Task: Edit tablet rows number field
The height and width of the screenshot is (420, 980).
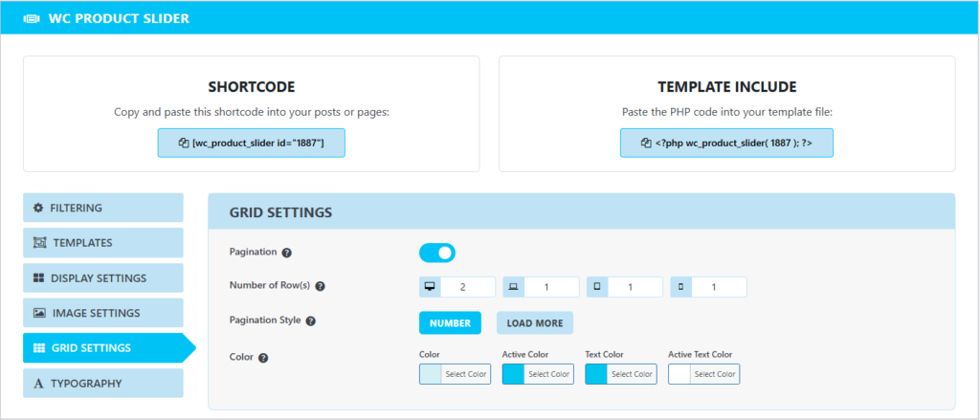Action: [x=635, y=287]
